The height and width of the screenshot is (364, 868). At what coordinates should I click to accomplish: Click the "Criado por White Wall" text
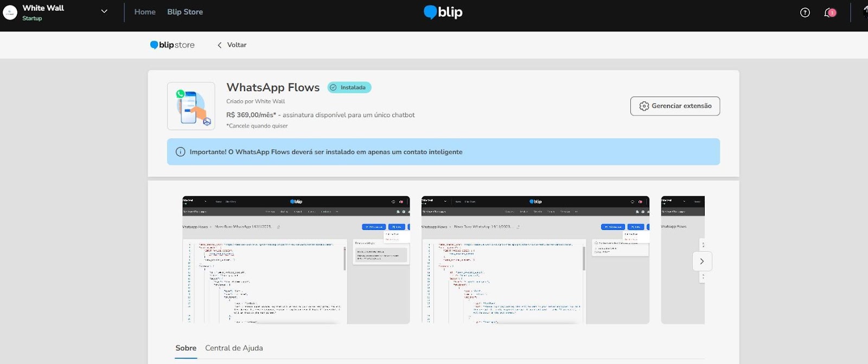256,101
